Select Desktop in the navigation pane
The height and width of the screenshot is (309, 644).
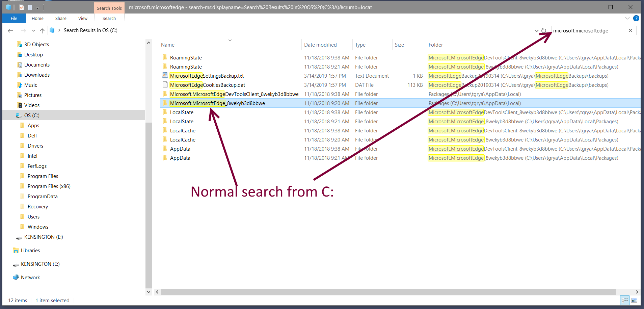tap(33, 55)
